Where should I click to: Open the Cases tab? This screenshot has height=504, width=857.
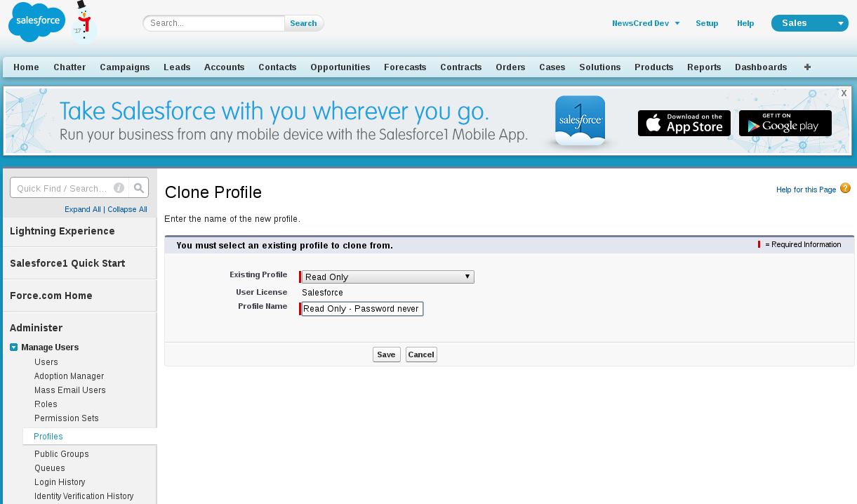coord(552,67)
